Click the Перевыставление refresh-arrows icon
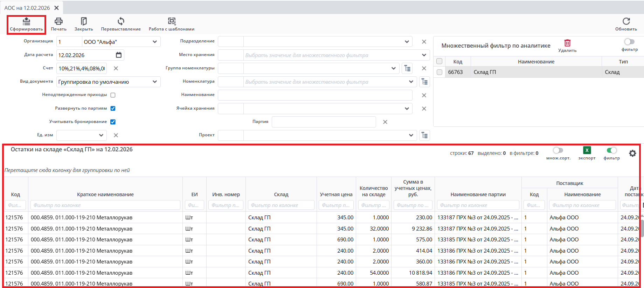Image resolution: width=644 pixels, height=288 pixels. coord(121,21)
